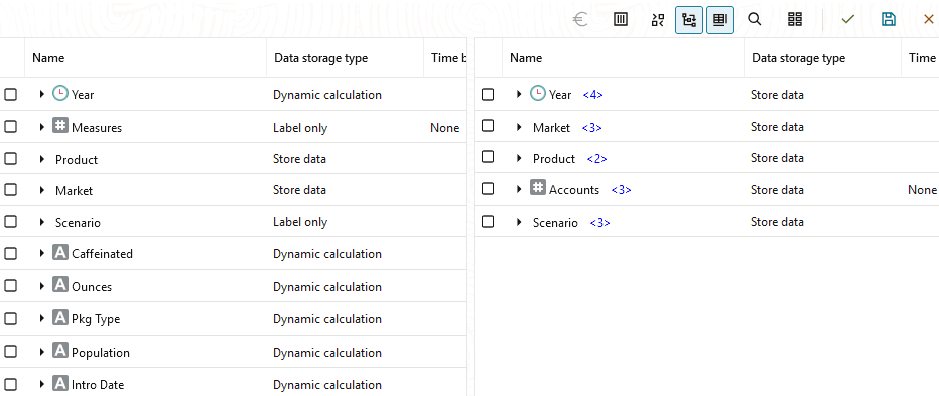Select the 'Pkg Type' name text
Viewport: 939px width, 396px height.
(96, 319)
